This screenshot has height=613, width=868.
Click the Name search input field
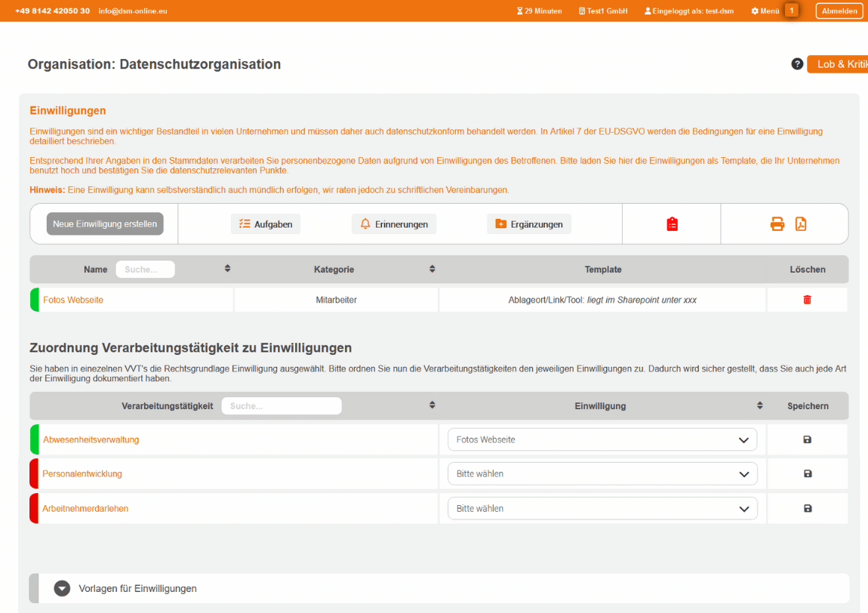click(x=145, y=270)
